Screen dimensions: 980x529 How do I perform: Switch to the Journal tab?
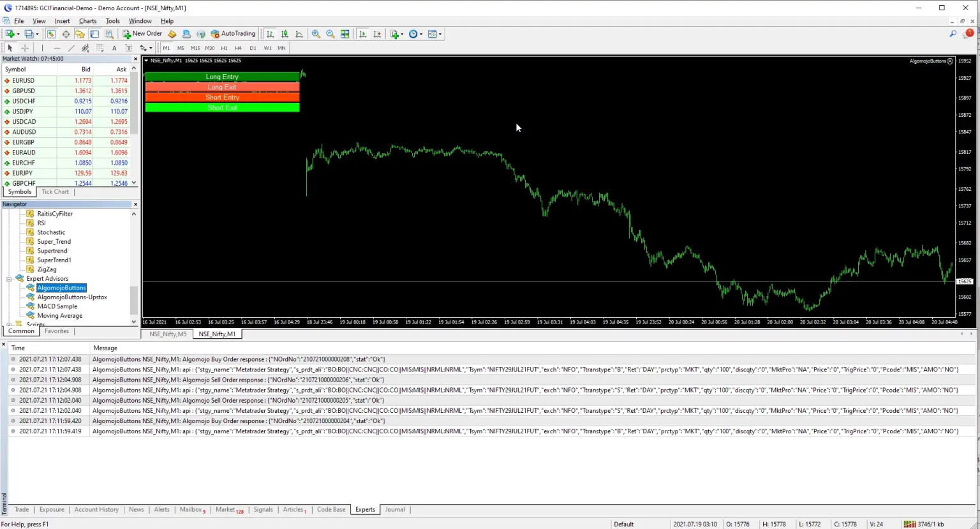coord(395,509)
